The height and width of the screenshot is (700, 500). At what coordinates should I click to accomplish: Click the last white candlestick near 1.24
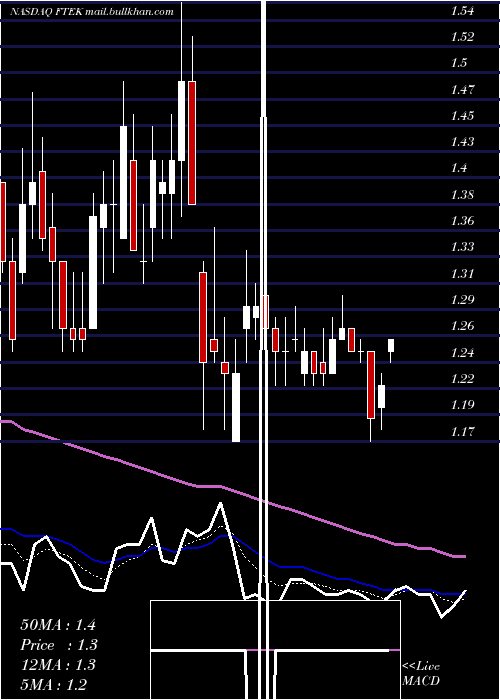391,346
